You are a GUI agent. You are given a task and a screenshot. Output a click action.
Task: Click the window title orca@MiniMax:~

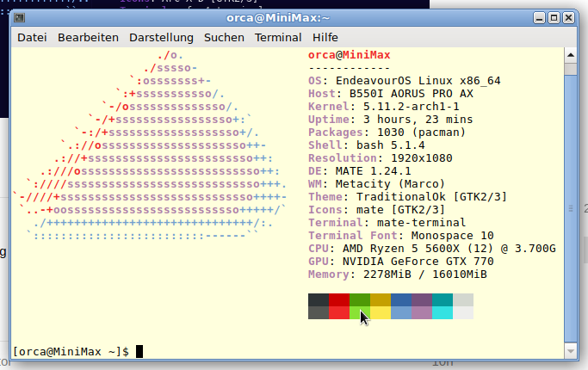click(278, 17)
